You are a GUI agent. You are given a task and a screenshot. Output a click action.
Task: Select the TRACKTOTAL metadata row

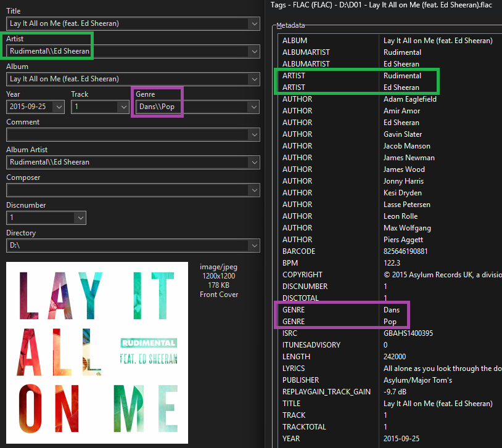coord(390,427)
